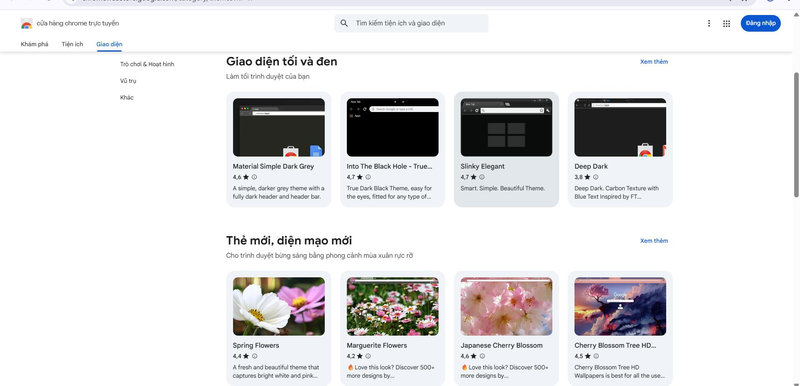Select the Giao diện tab
This screenshot has height=386, width=800.
109,44
